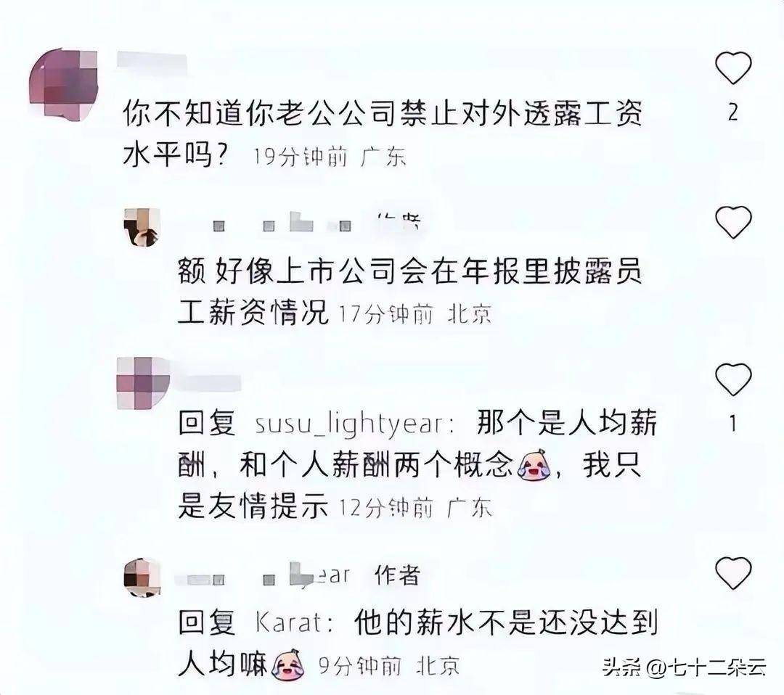Tap the like count 1 on third comment

[x=733, y=424]
